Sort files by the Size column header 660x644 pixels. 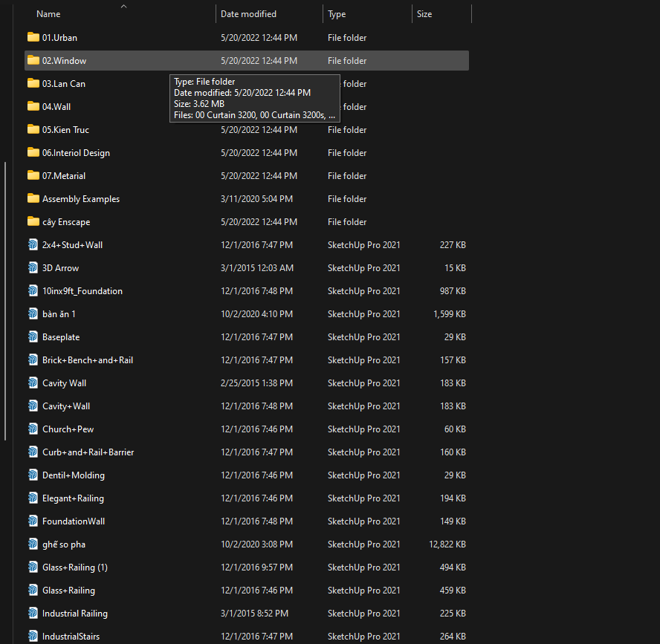coord(424,14)
